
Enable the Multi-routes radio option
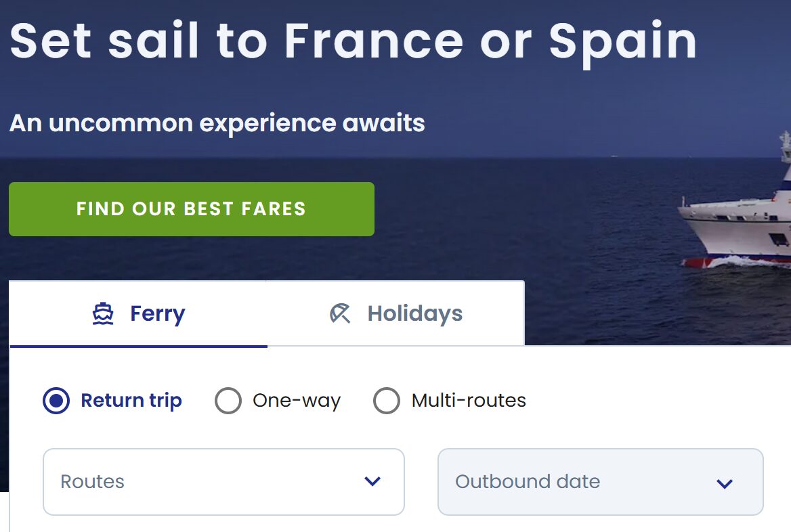(387, 401)
